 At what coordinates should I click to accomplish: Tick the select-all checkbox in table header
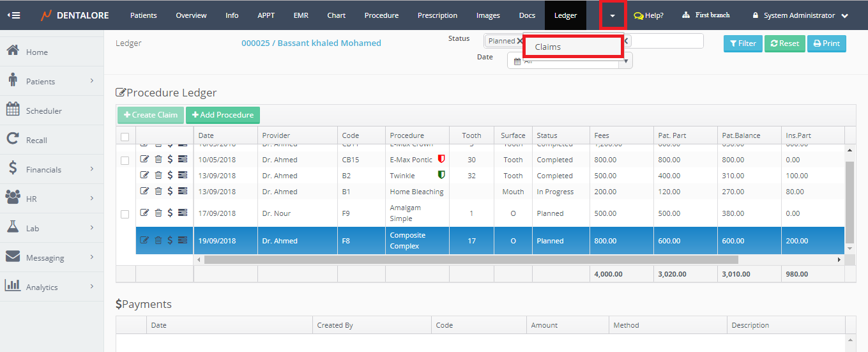coord(125,136)
